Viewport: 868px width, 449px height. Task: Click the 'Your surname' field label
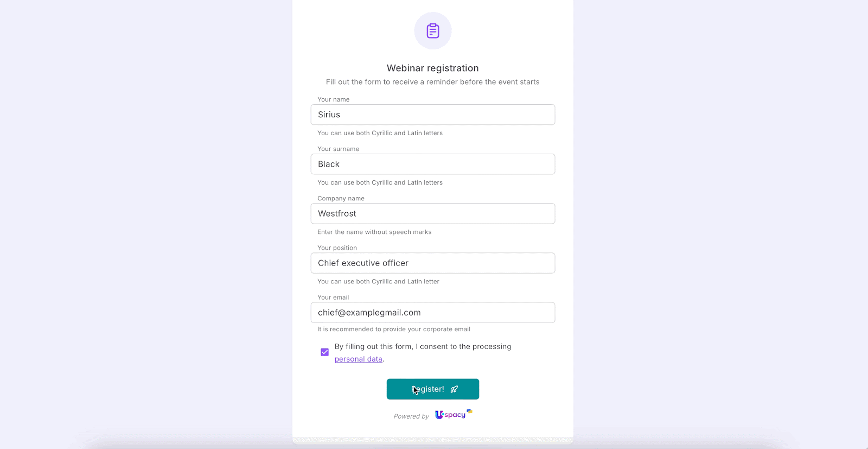tap(338, 149)
